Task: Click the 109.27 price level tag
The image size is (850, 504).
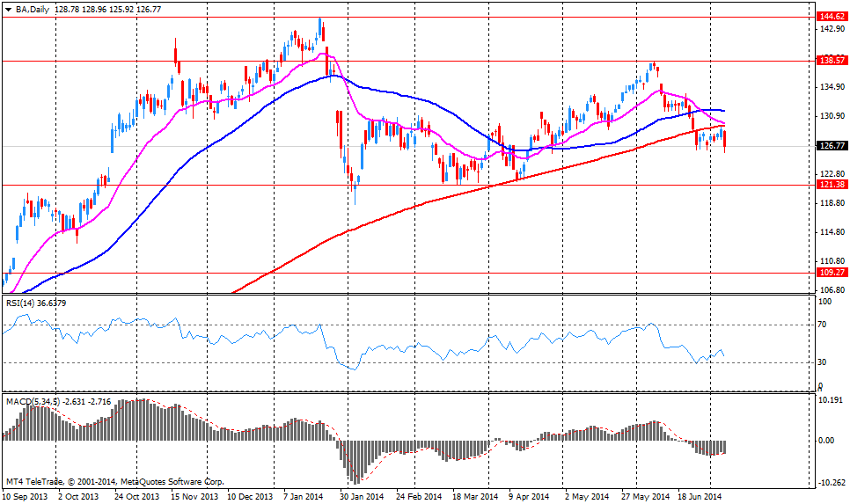Action: [831, 273]
